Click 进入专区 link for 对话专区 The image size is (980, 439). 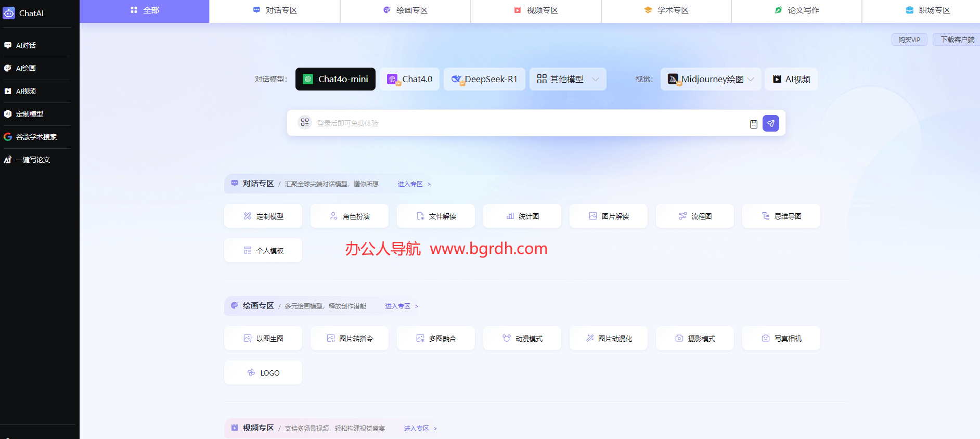coord(414,184)
